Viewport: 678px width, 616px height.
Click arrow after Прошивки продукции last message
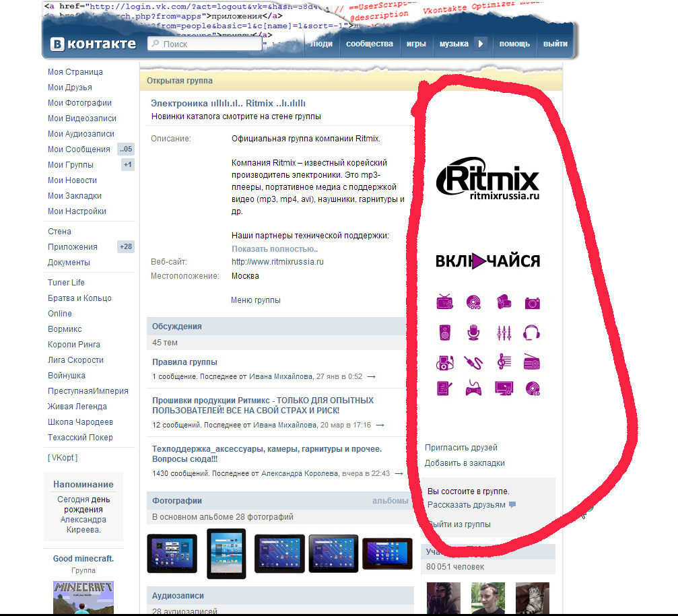pyautogui.click(x=380, y=425)
